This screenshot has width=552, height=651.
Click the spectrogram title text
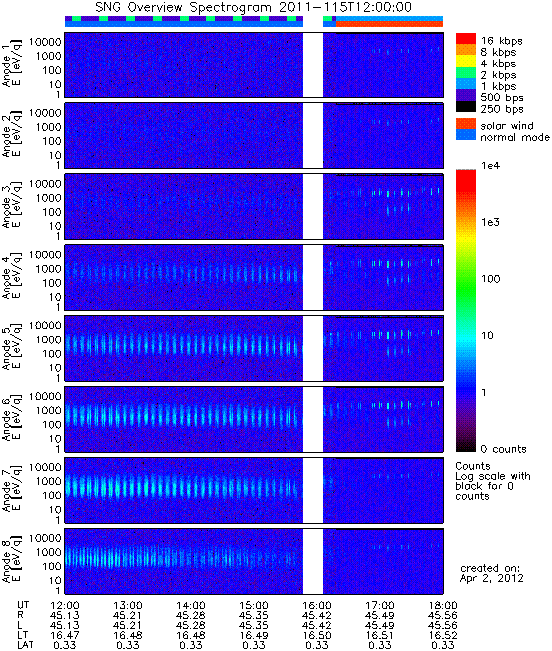pos(254,7)
